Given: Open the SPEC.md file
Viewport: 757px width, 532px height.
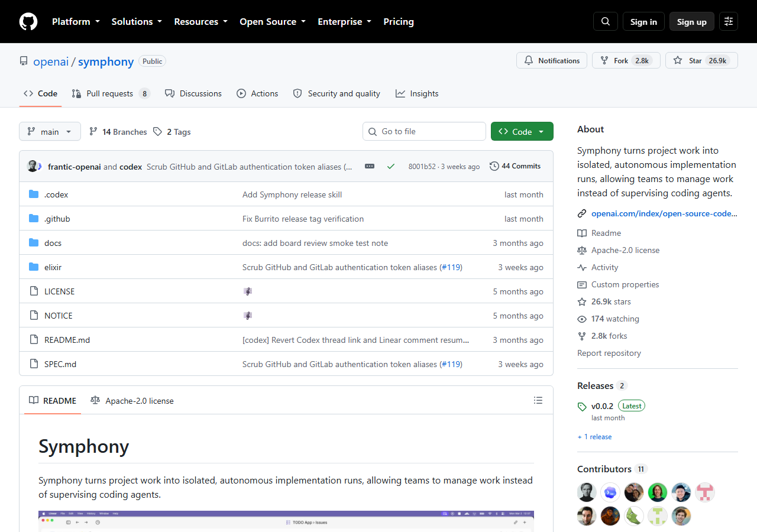Looking at the screenshot, I should coord(60,364).
